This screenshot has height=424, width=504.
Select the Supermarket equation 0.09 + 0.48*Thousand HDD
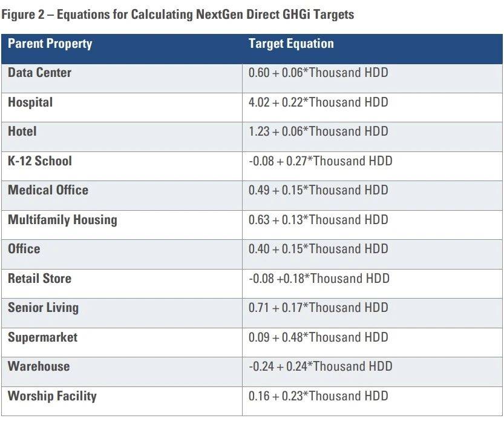[318, 337]
